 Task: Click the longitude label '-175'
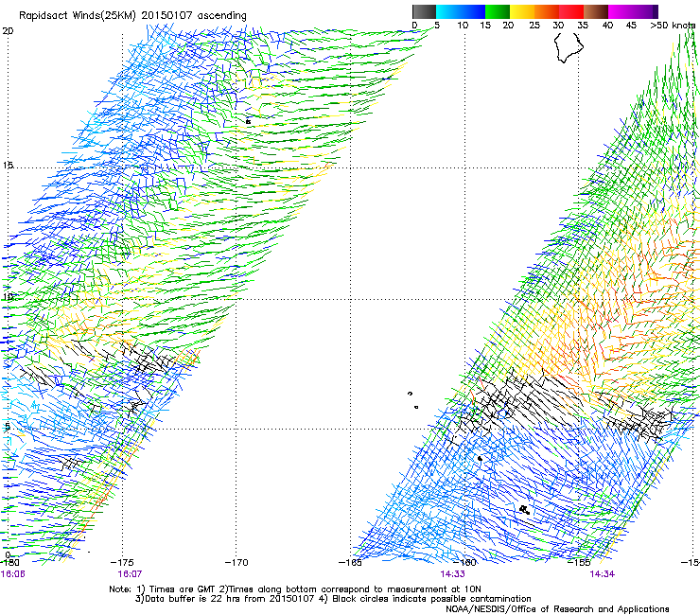(x=122, y=563)
